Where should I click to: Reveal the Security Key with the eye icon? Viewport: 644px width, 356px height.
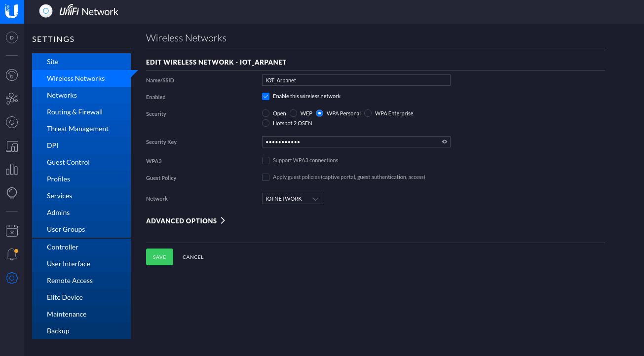[445, 142]
